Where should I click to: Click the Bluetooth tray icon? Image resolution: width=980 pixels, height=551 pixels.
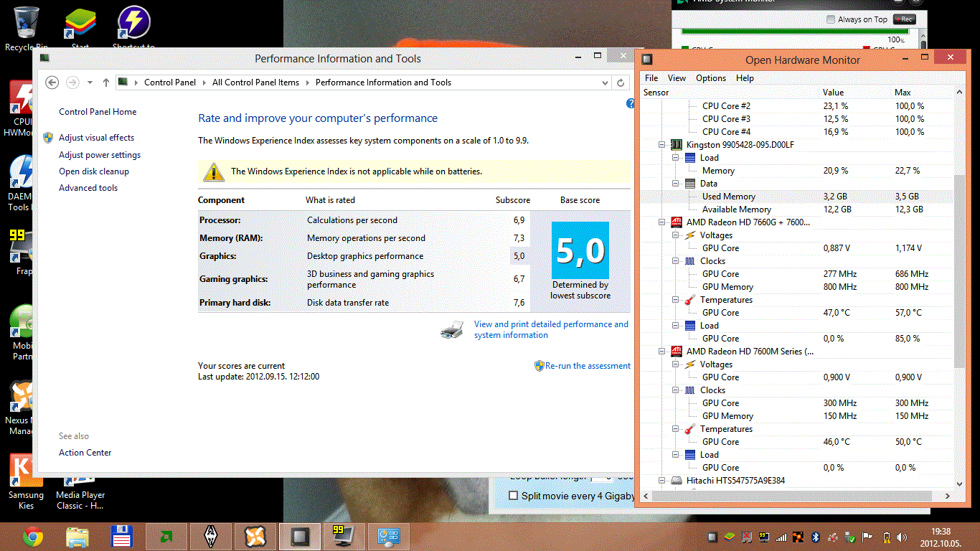pyautogui.click(x=816, y=537)
